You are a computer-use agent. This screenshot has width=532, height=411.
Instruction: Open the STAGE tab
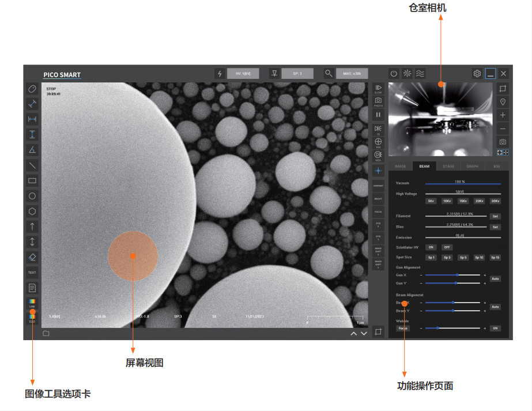click(448, 166)
